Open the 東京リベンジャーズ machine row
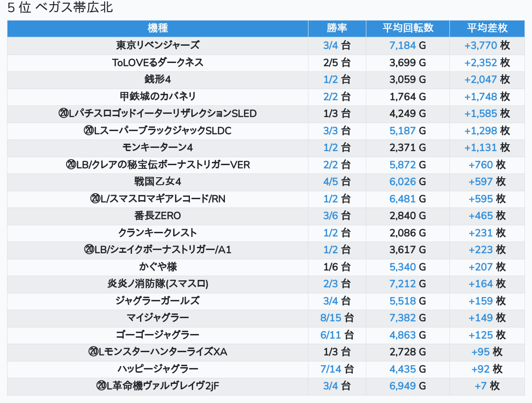532x403 pixels. 158,45
